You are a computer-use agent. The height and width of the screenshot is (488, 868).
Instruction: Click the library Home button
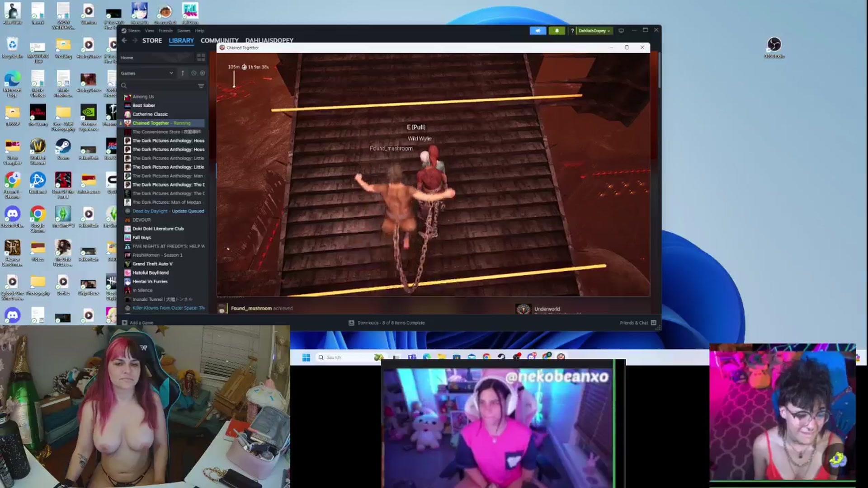[156, 57]
